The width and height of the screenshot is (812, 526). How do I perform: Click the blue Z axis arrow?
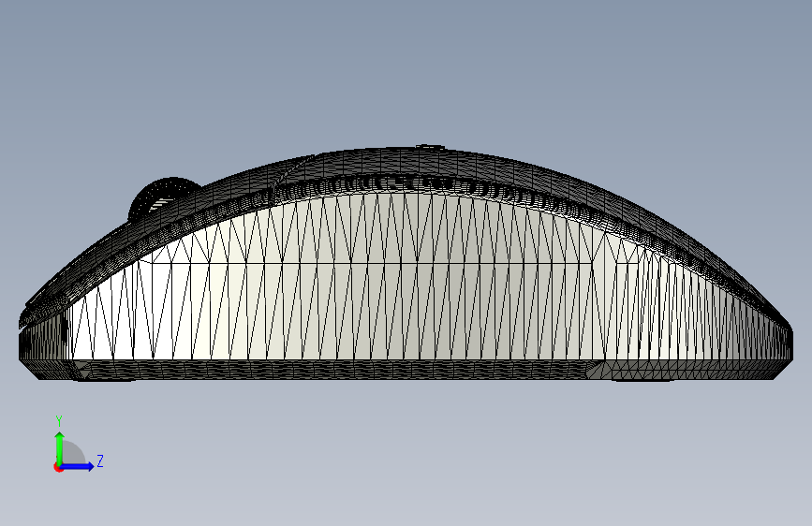[x=78, y=466]
